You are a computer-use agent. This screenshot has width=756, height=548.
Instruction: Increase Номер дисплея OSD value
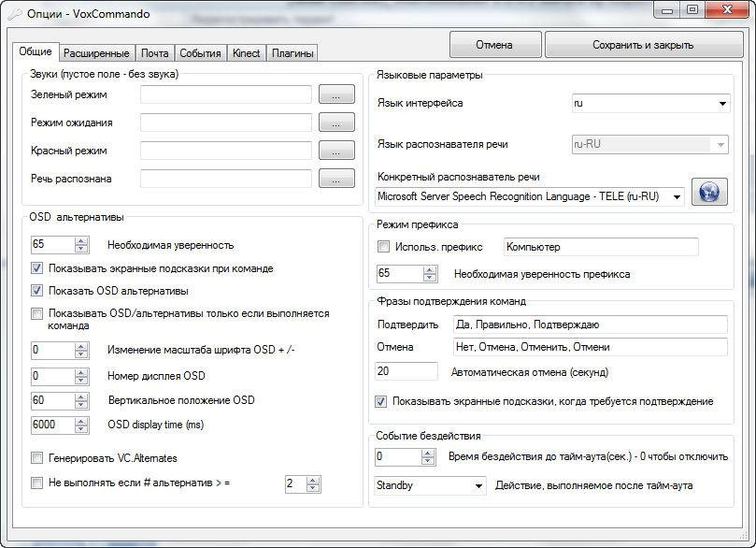click(81, 372)
